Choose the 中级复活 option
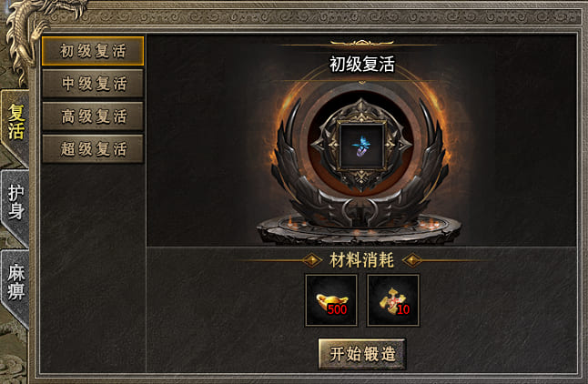 point(93,83)
